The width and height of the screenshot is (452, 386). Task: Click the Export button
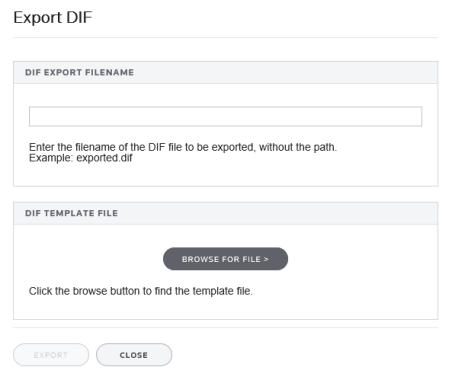click(x=51, y=355)
